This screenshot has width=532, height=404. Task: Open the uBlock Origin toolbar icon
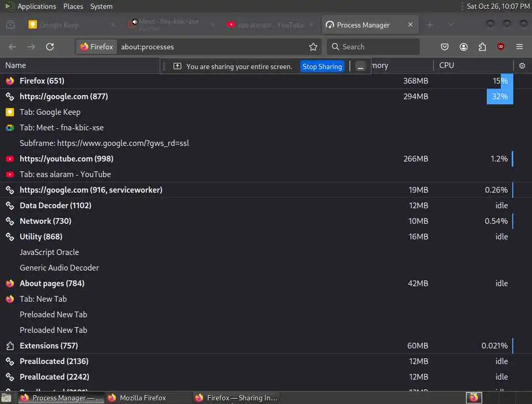point(501,47)
